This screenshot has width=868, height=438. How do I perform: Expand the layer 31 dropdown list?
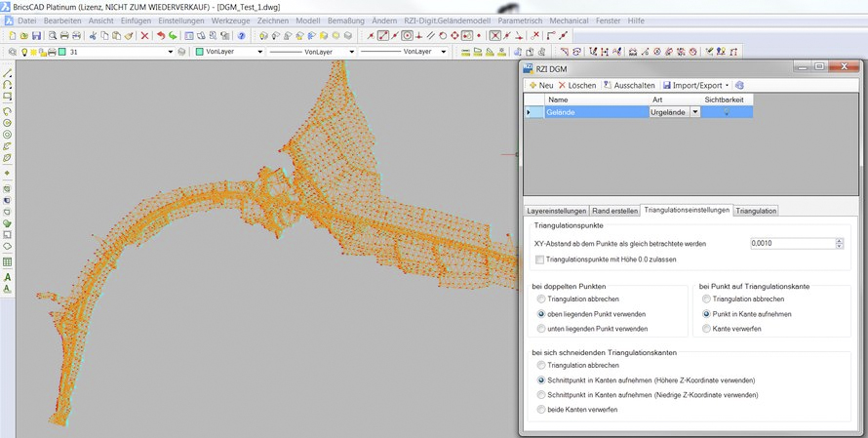click(x=170, y=51)
